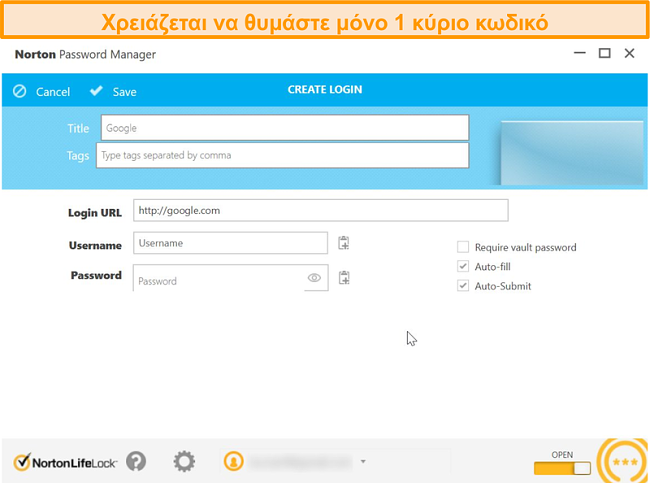Click the account user avatar icon
Screen dimensions: 650x483
(x=234, y=461)
